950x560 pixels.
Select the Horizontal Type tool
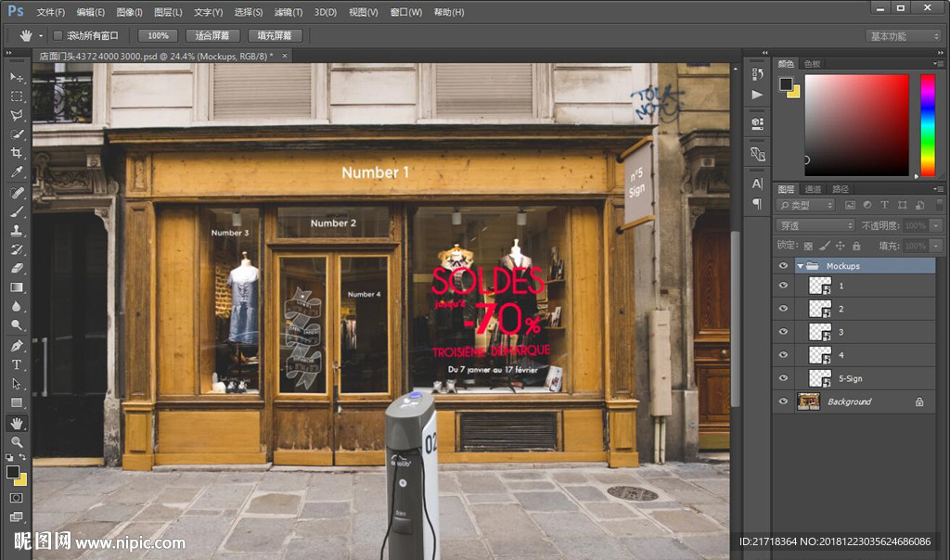point(17,364)
